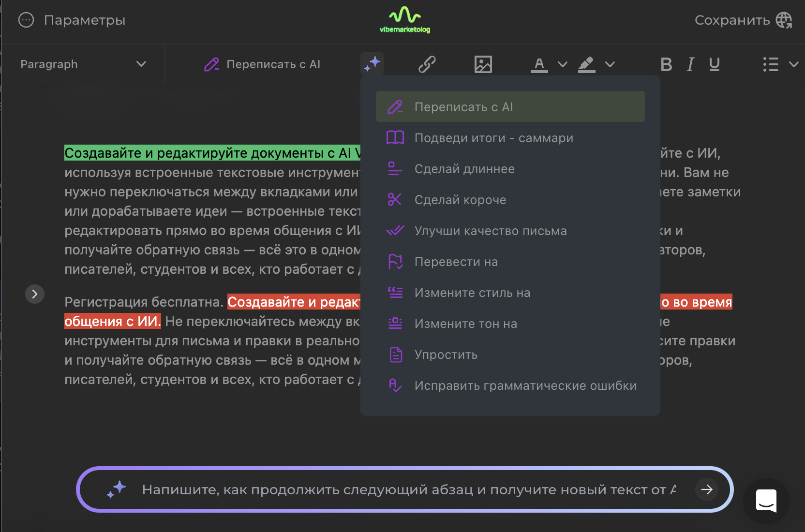This screenshot has height=532, width=805.
Task: Click the vibemarketolog logo
Action: (405, 20)
